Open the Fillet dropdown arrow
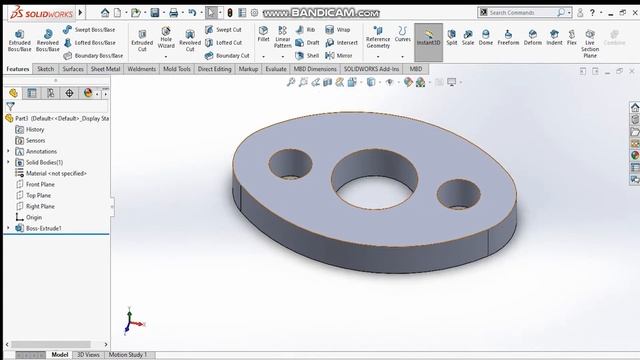 tap(263, 56)
